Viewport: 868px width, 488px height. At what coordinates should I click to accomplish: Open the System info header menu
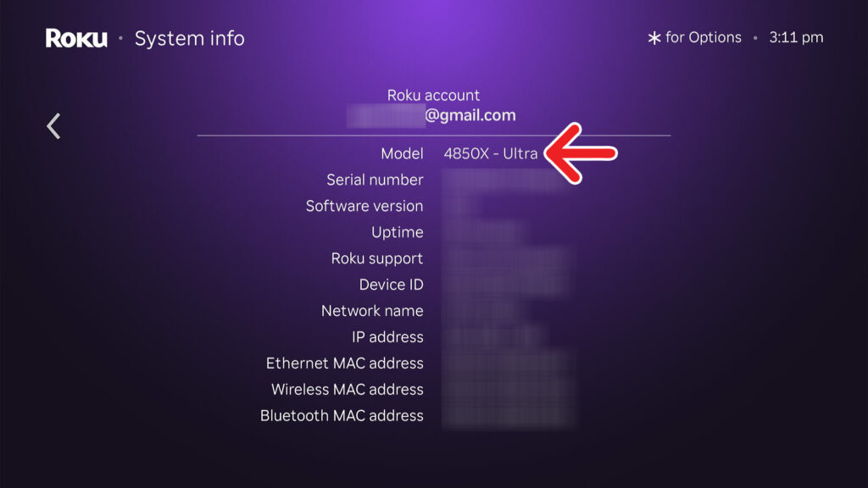point(188,38)
